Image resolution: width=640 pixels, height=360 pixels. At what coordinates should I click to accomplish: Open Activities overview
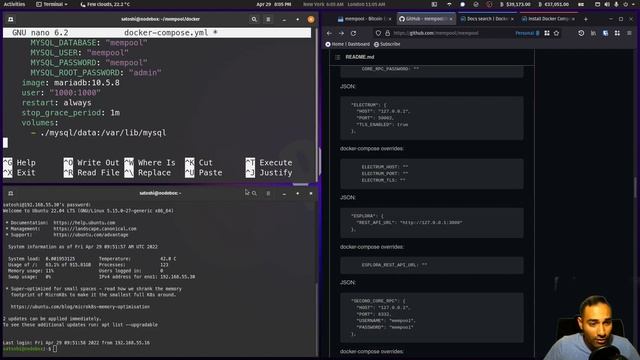pyautogui.click(x=14, y=4)
